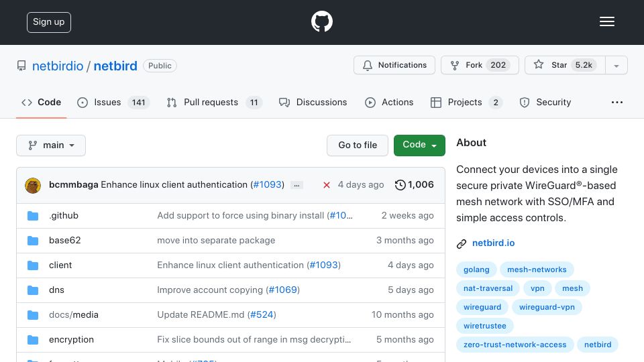Open commit 'move into separate package'
The image size is (644, 362).
pos(216,240)
